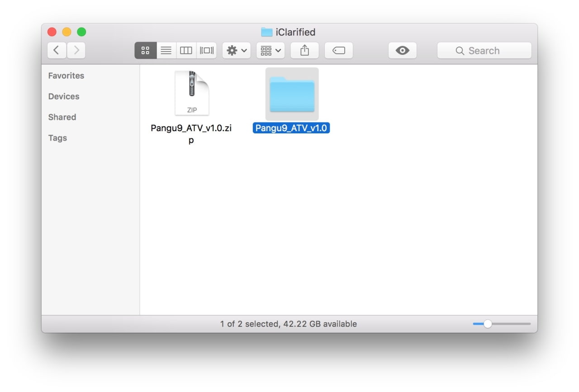The height and width of the screenshot is (392, 579).
Task: Switch to icon view mode
Action: 145,51
